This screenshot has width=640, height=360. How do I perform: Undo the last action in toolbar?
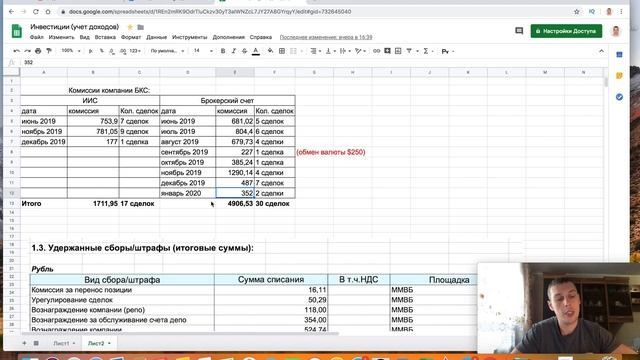coord(16,51)
